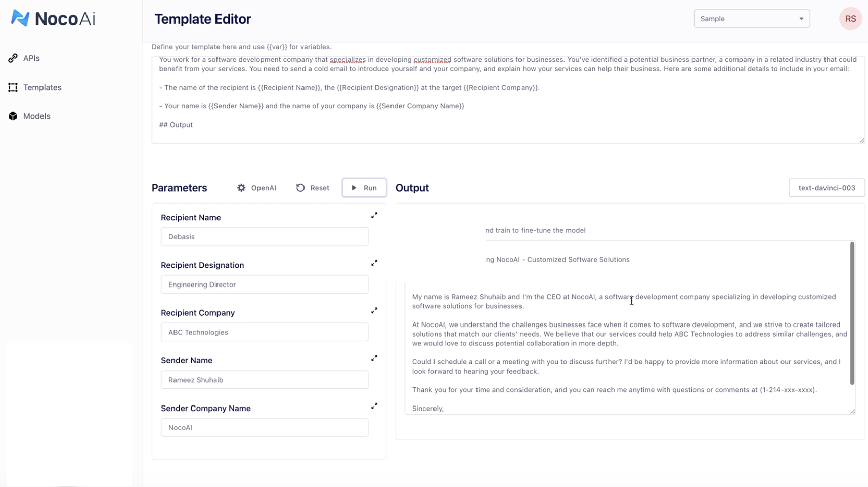Screen dimensions: 868x487
Task: Click the text-davinci-003 model button
Action: 827,188
